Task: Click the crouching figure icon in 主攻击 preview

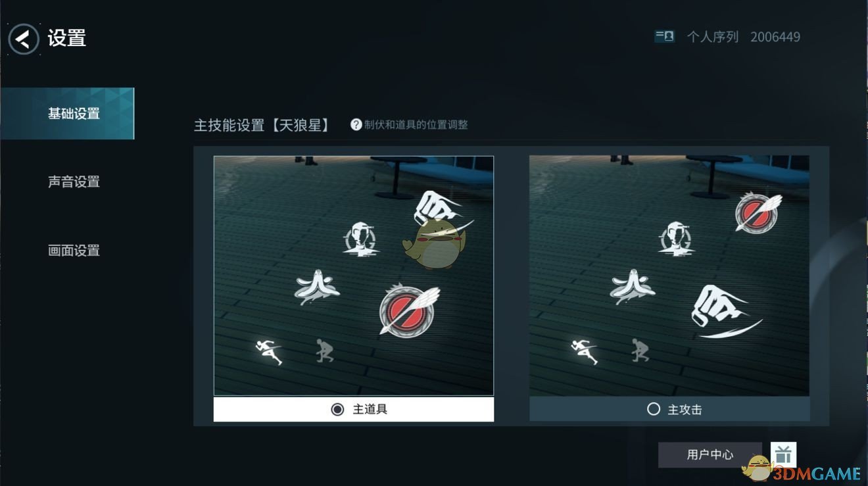Action: click(639, 350)
